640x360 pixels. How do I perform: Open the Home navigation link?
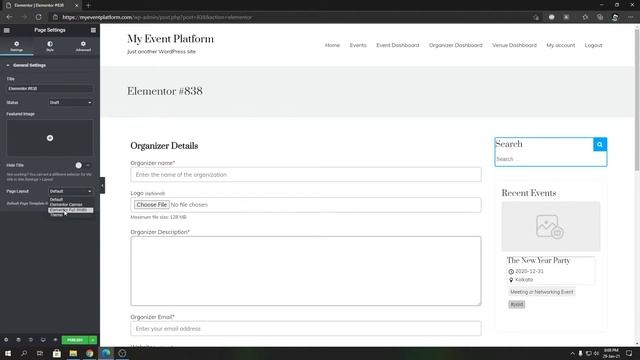tap(332, 45)
